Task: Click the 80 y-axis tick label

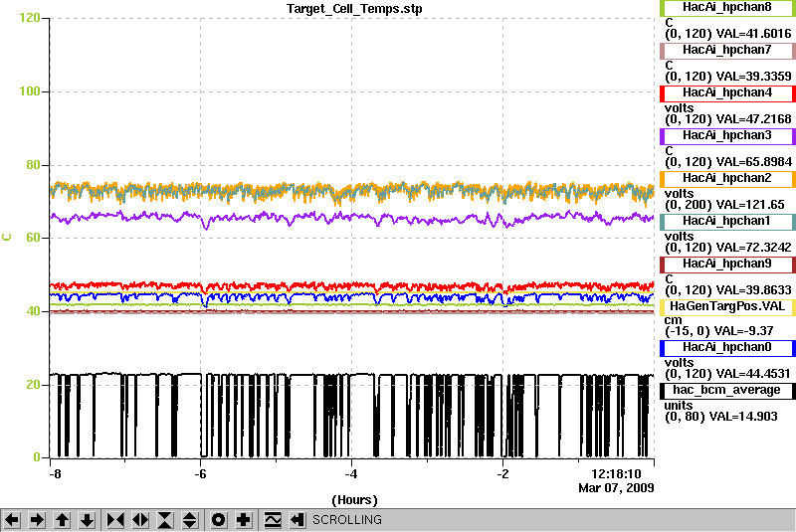Action: pyautogui.click(x=33, y=165)
